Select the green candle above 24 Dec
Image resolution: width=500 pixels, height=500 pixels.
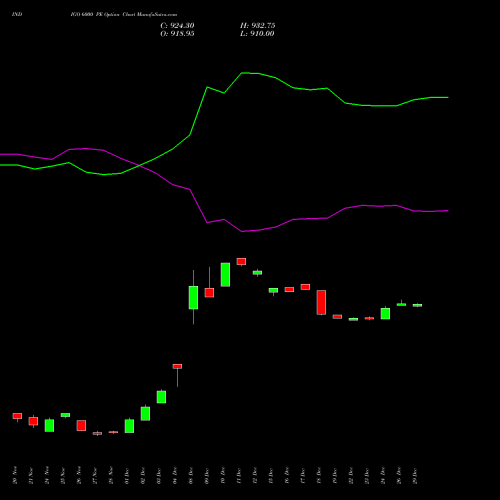(x=385, y=313)
